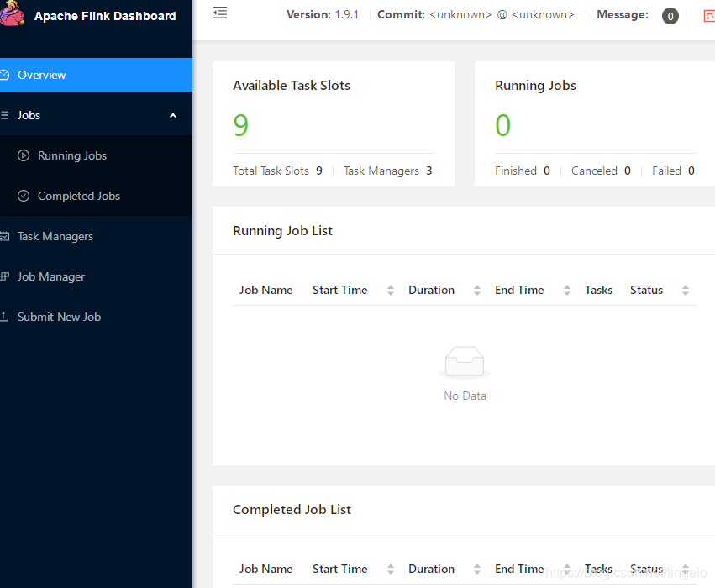The width and height of the screenshot is (715, 588).
Task: Click Job Name header in Completed Job List
Action: click(265, 569)
